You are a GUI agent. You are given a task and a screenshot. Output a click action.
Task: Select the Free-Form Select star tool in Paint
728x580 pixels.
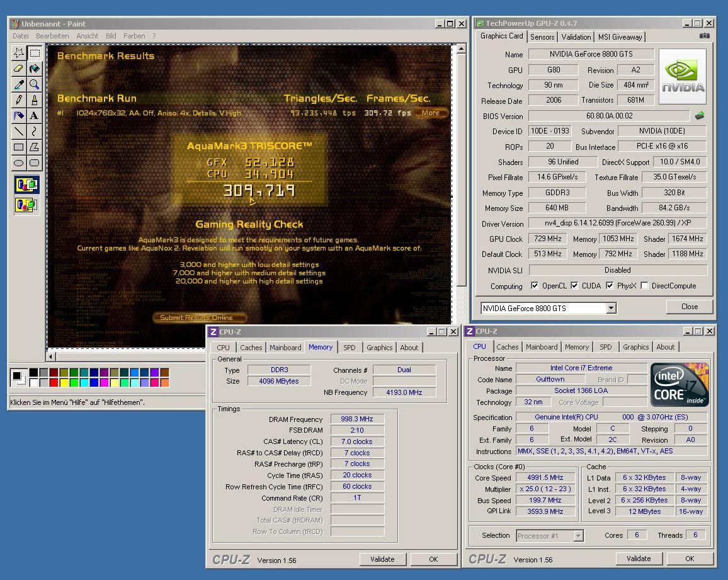[x=18, y=52]
